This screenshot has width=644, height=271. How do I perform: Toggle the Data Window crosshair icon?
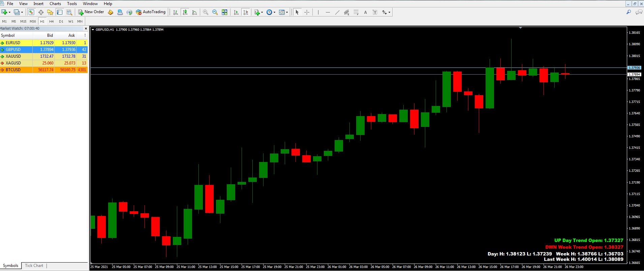coord(41,12)
